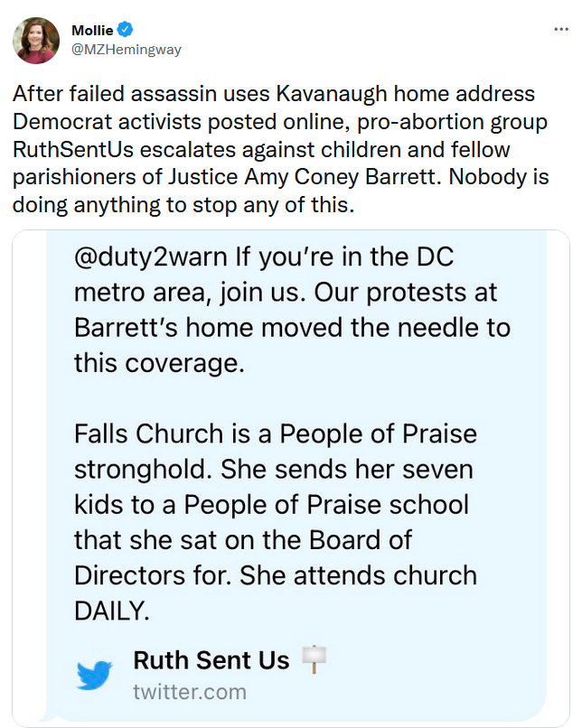582x728 pixels.
Task: Open Mollie's profile picture
Action: [x=36, y=40]
